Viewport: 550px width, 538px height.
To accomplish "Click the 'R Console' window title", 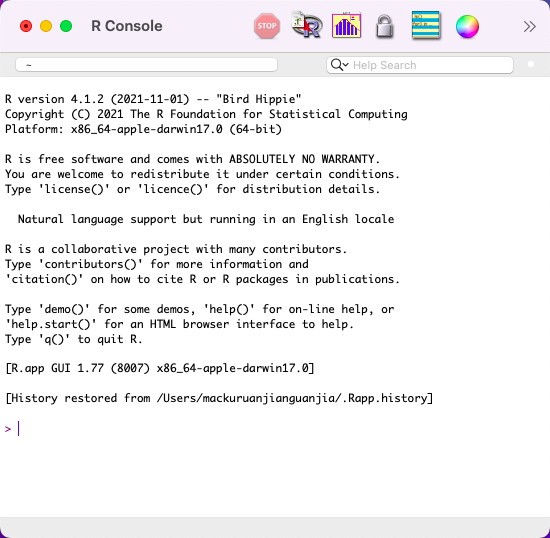I will [x=127, y=26].
